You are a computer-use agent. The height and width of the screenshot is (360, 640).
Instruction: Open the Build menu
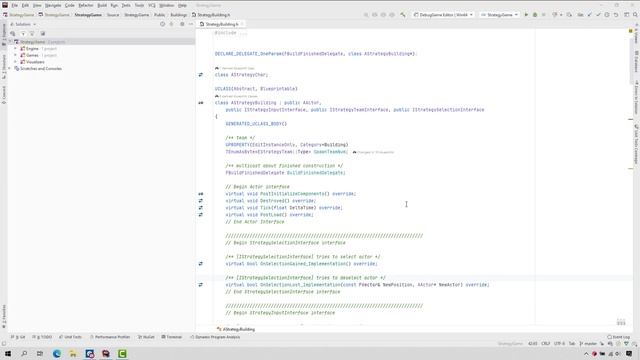102,5
